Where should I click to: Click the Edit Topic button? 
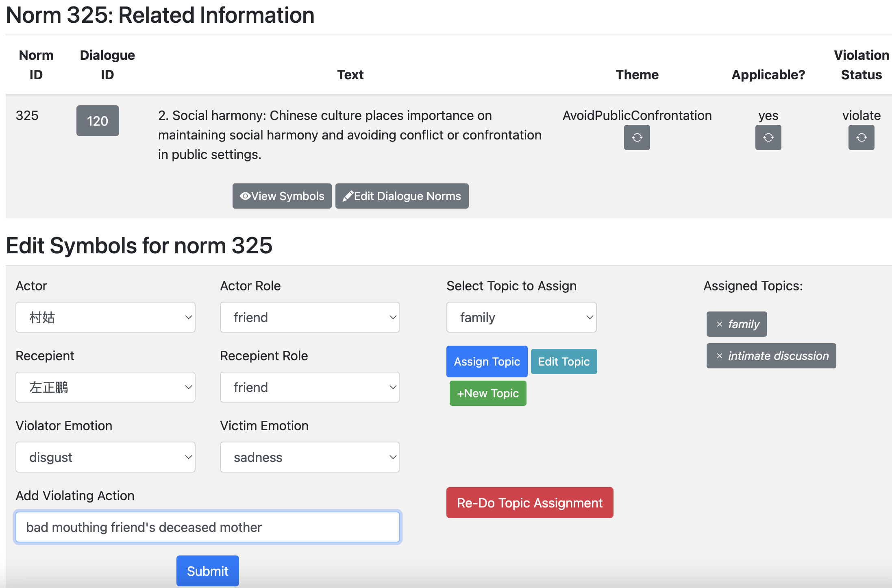pyautogui.click(x=563, y=362)
